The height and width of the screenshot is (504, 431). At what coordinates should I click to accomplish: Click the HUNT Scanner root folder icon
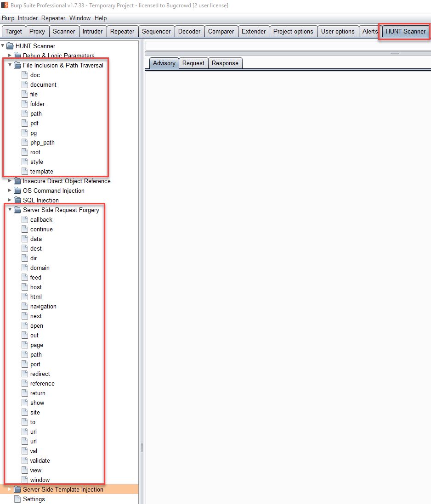[10, 46]
